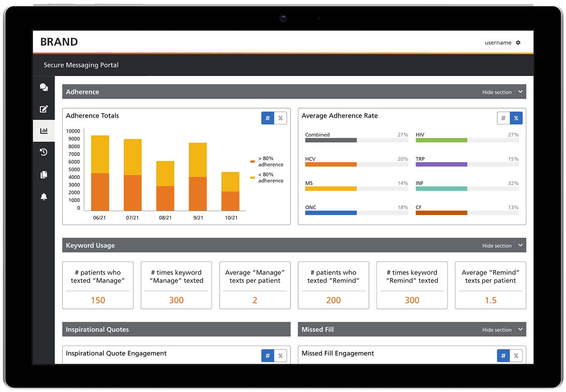Switch Adherence Totals to percent view
Screen dimensions: 566x392
tap(280, 118)
